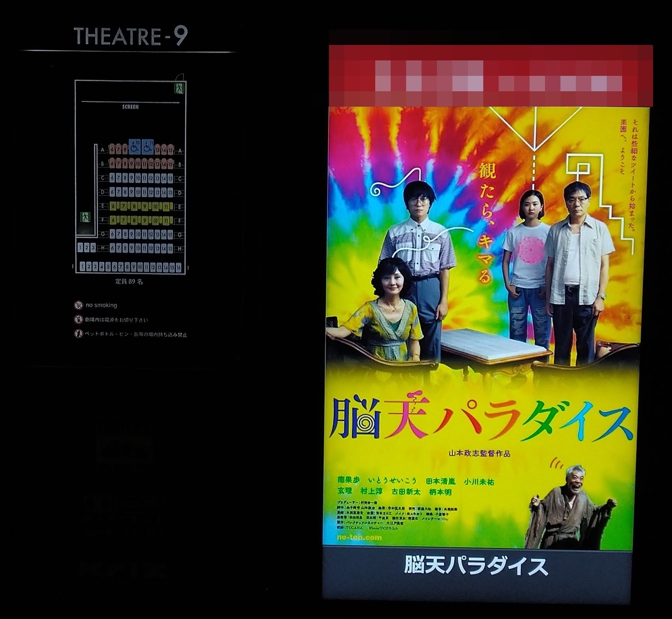The width and height of the screenshot is (672, 619).
Task: Tap the emergency exit icon beside row F
Action: 85,217
